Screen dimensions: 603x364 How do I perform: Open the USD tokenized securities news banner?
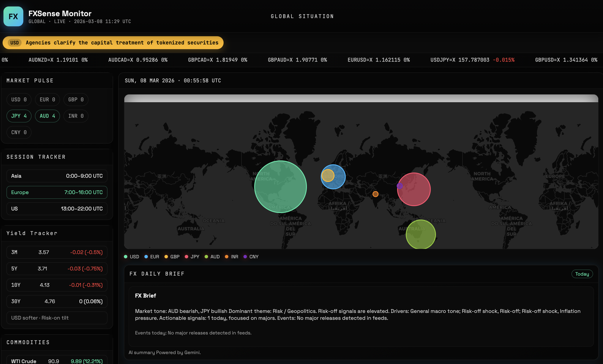113,42
